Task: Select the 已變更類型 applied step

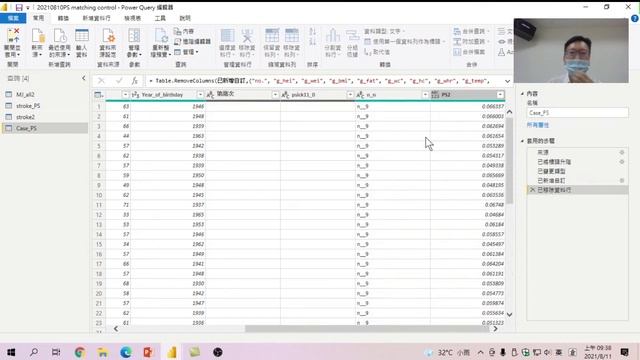Action: (577, 171)
